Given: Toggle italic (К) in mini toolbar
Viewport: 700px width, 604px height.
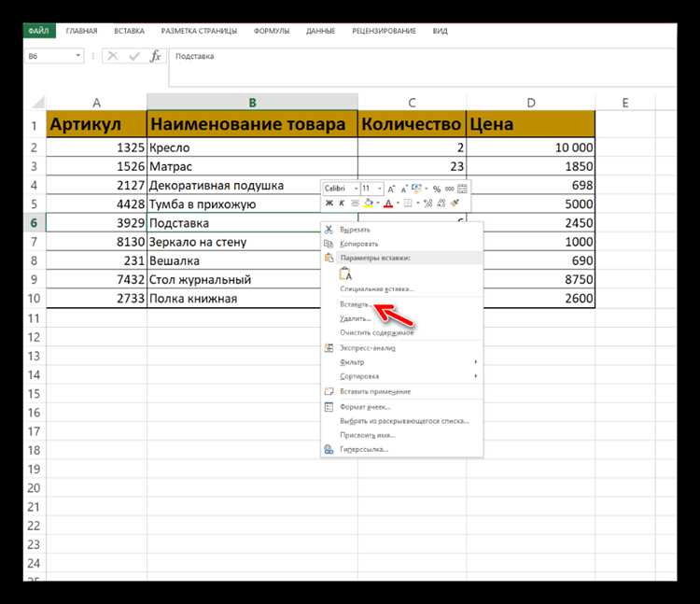Looking at the screenshot, I should click(342, 204).
